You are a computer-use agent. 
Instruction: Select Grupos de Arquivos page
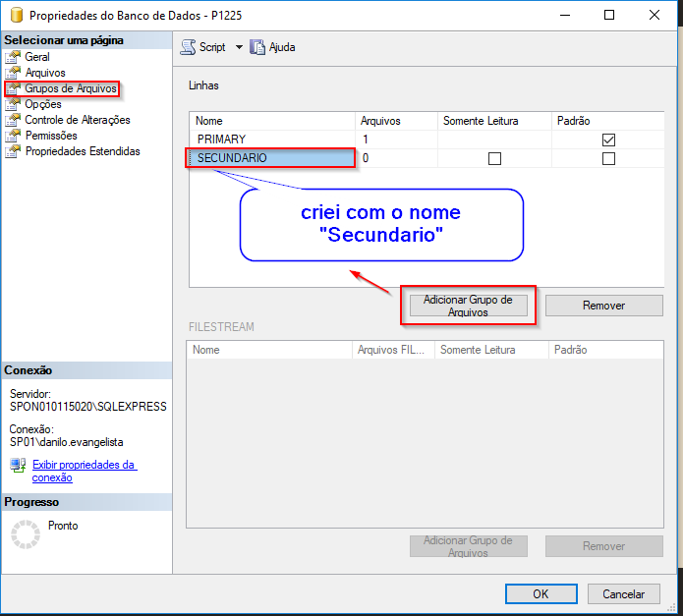71,88
